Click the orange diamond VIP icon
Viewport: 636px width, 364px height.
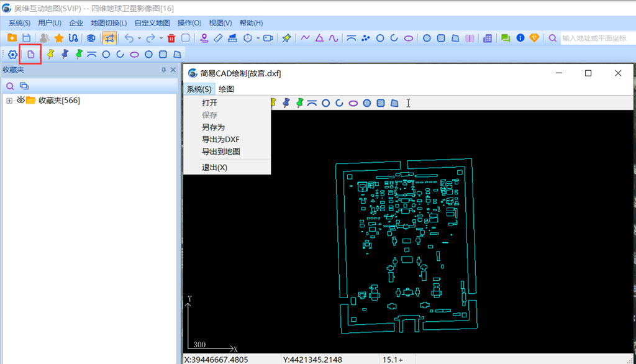(x=534, y=38)
